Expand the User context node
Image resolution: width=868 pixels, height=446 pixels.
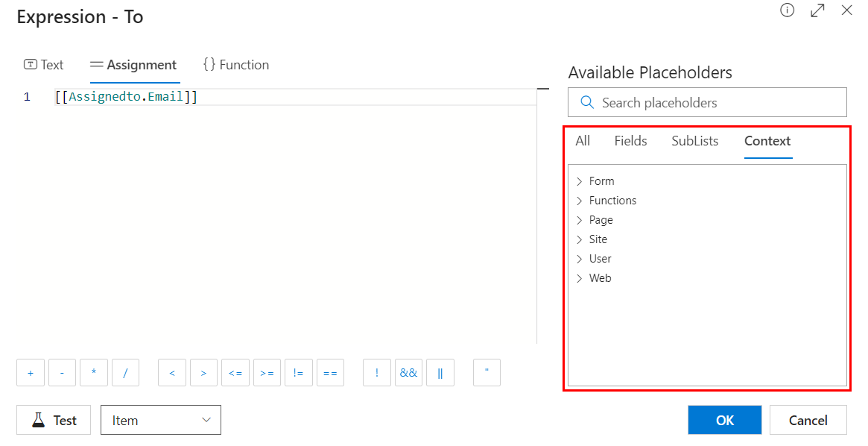(579, 259)
